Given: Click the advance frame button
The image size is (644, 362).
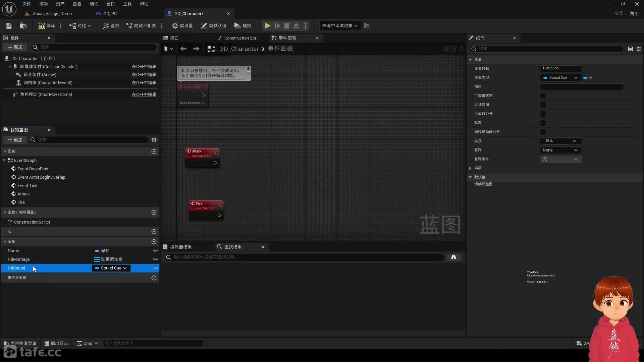Looking at the screenshot, I should [277, 26].
